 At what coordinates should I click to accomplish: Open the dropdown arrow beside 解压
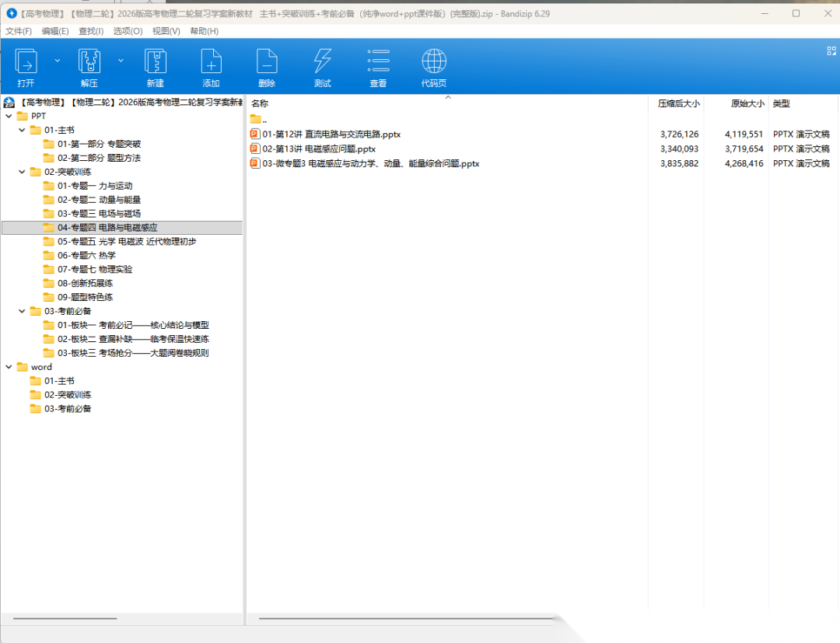coord(121,60)
